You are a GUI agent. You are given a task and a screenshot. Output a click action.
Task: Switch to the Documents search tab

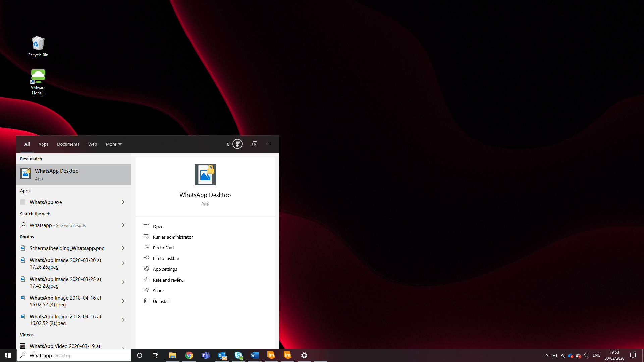tap(68, 144)
